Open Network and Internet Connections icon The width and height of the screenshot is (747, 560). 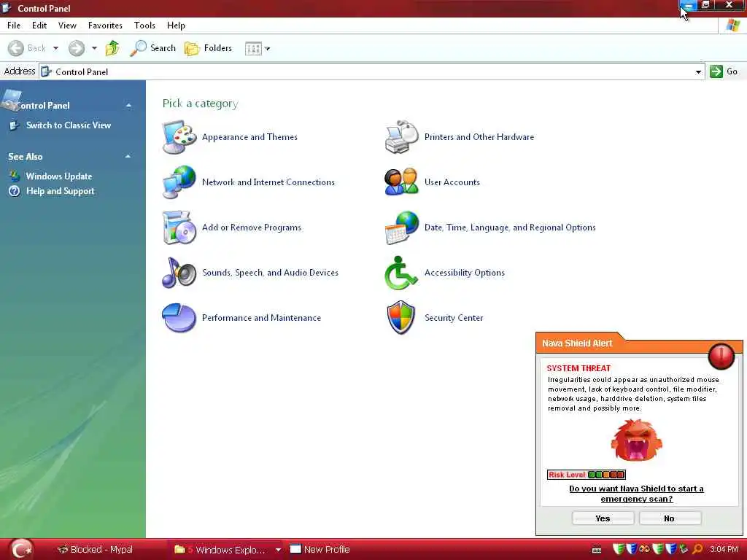pyautogui.click(x=179, y=182)
